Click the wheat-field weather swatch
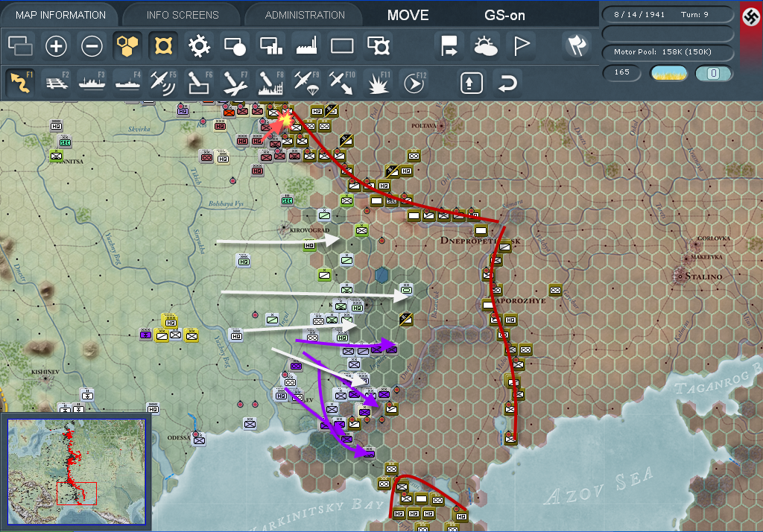The height and width of the screenshot is (532, 763). tap(669, 73)
